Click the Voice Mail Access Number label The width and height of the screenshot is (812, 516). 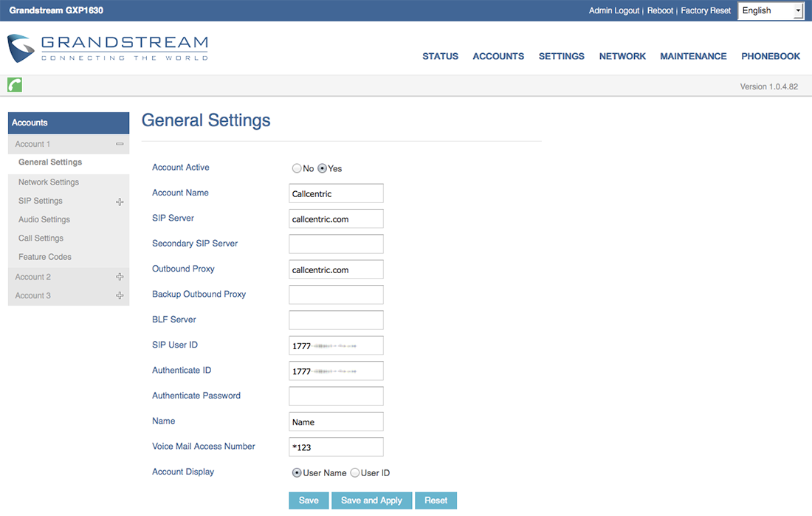tap(204, 446)
